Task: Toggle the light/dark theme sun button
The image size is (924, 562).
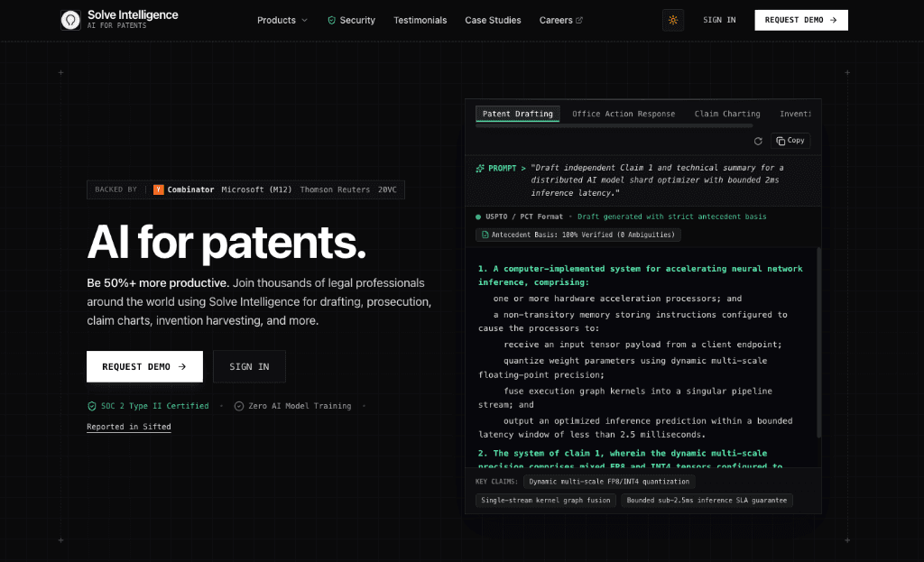Action: click(673, 20)
